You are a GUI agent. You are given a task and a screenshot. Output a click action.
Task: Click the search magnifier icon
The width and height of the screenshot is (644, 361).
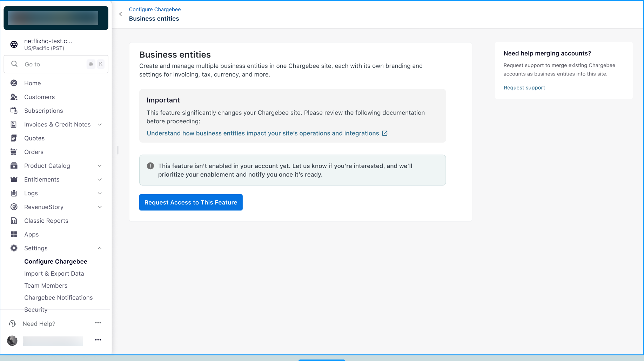[x=14, y=64]
